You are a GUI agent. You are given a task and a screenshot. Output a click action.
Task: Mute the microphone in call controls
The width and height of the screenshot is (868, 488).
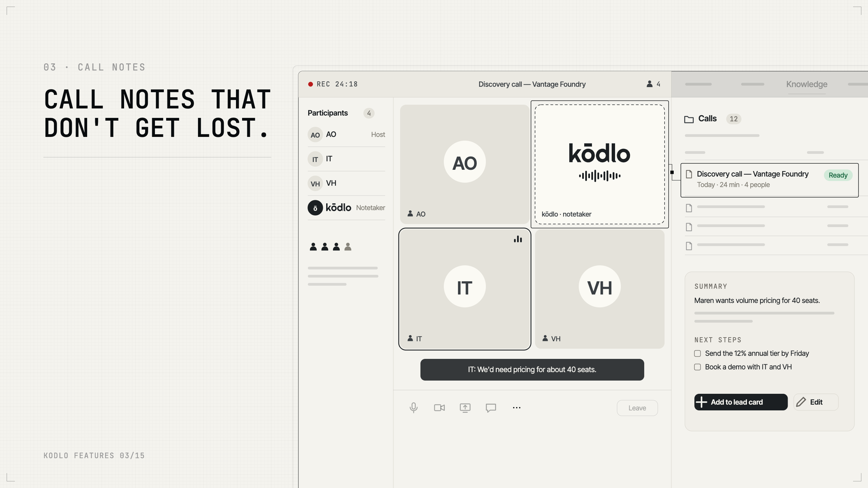tap(413, 408)
